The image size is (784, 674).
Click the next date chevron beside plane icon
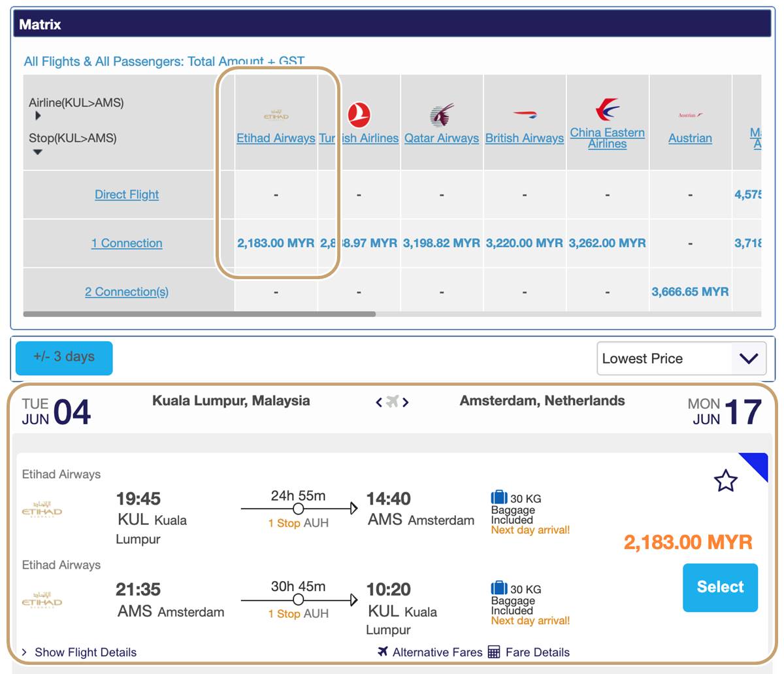point(406,402)
